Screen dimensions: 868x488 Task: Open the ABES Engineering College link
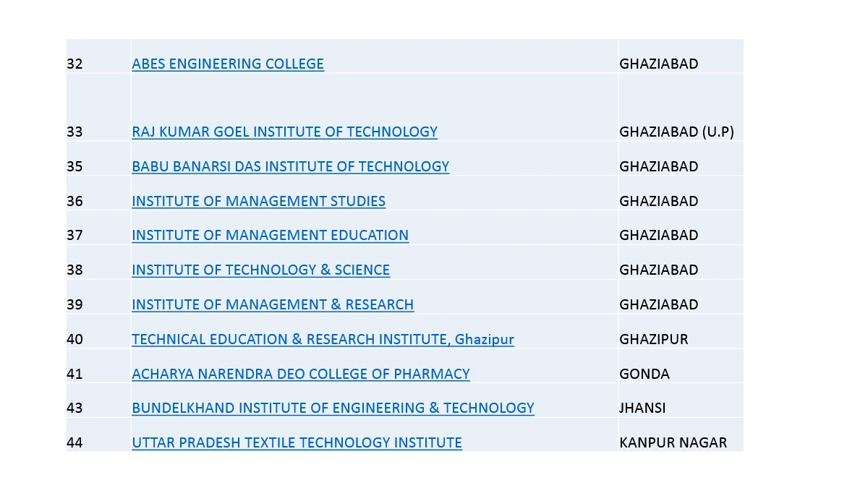(228, 64)
